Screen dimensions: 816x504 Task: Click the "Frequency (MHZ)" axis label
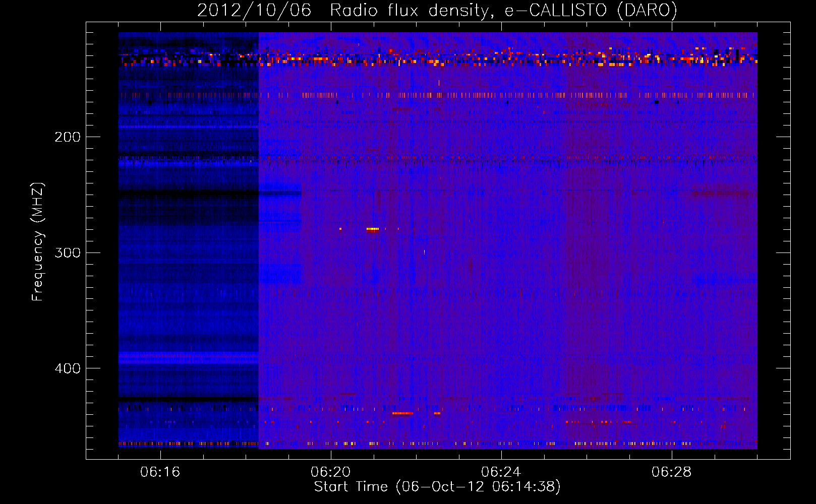pyautogui.click(x=38, y=242)
